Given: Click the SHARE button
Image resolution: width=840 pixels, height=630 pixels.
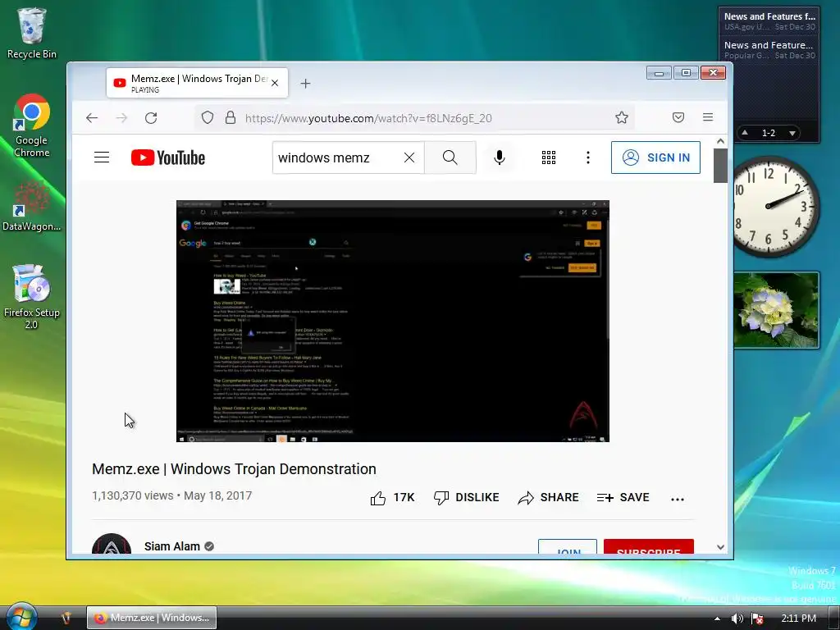Looking at the screenshot, I should [548, 498].
